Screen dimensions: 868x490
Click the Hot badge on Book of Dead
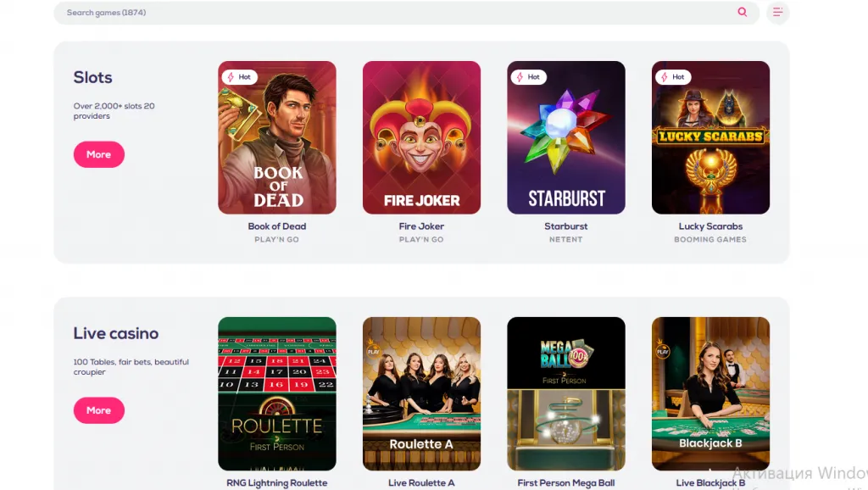pos(240,77)
